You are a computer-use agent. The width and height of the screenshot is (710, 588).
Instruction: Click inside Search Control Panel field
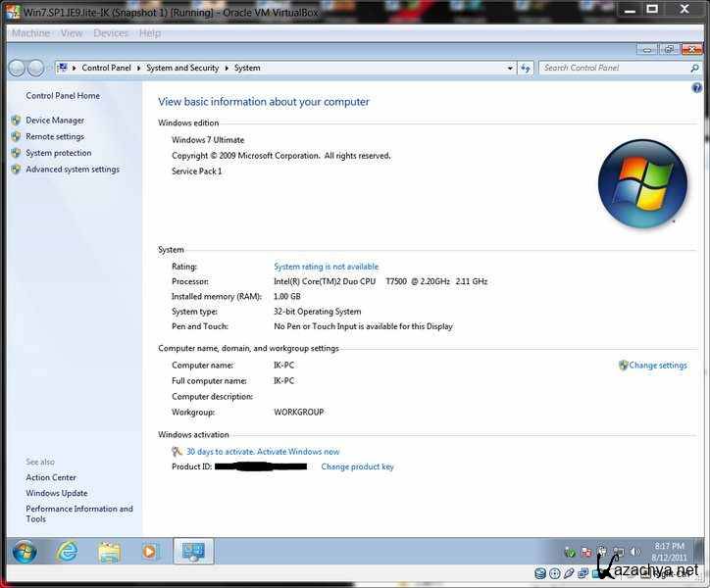coord(613,69)
